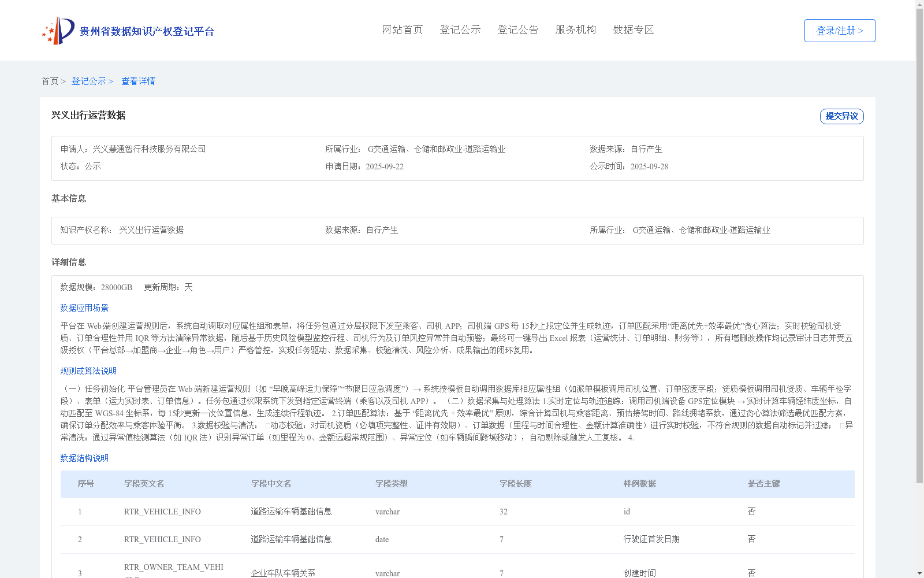Open the 网站首页 menu item
Image resolution: width=924 pixels, height=578 pixels.
pyautogui.click(x=403, y=30)
